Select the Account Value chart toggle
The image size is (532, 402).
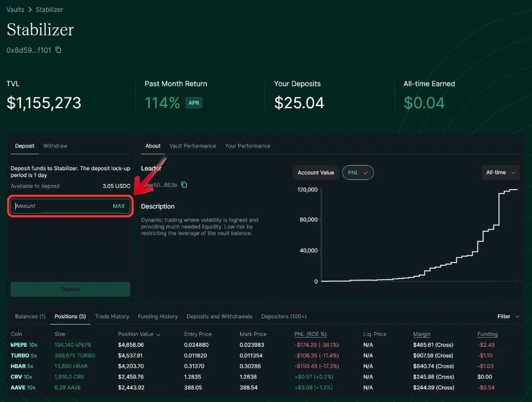[x=316, y=173]
